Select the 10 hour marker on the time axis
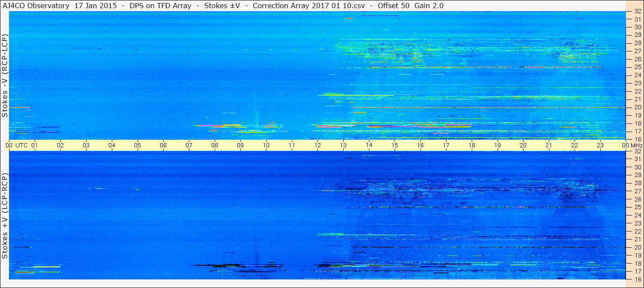Viewport: 644px width, 288px height. pyautogui.click(x=266, y=146)
